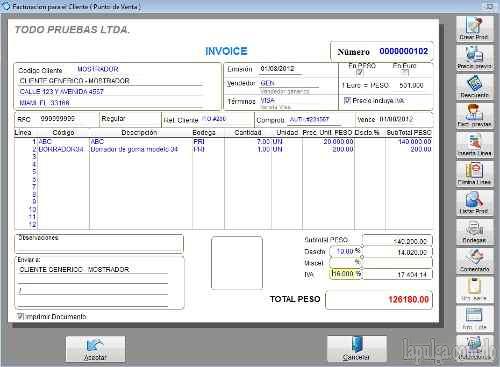The height and width of the screenshot is (367, 500).
Task: Click the TOTAL PESO amount 126180.00
Action: tap(379, 300)
